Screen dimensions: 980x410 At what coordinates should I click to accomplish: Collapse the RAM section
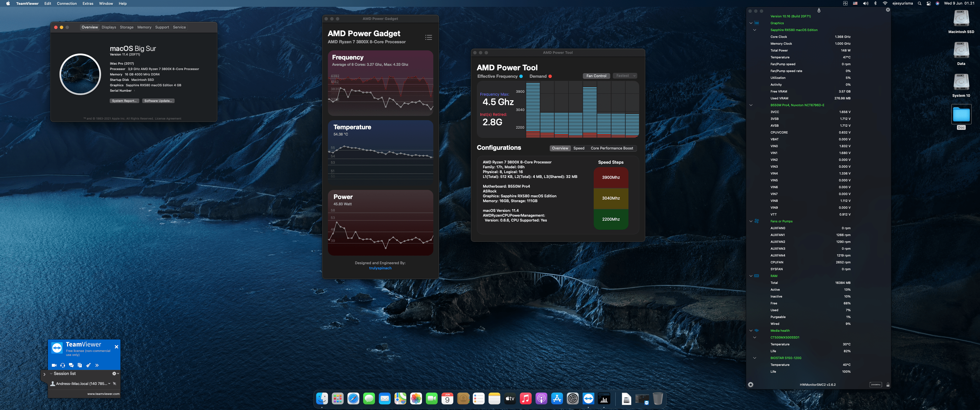pyautogui.click(x=751, y=276)
